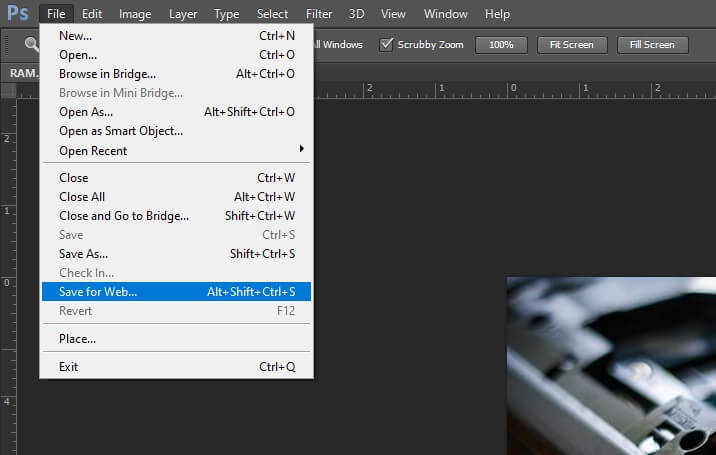Image resolution: width=716 pixels, height=455 pixels.
Task: Select Save for Web... menu entry
Action: (x=177, y=291)
